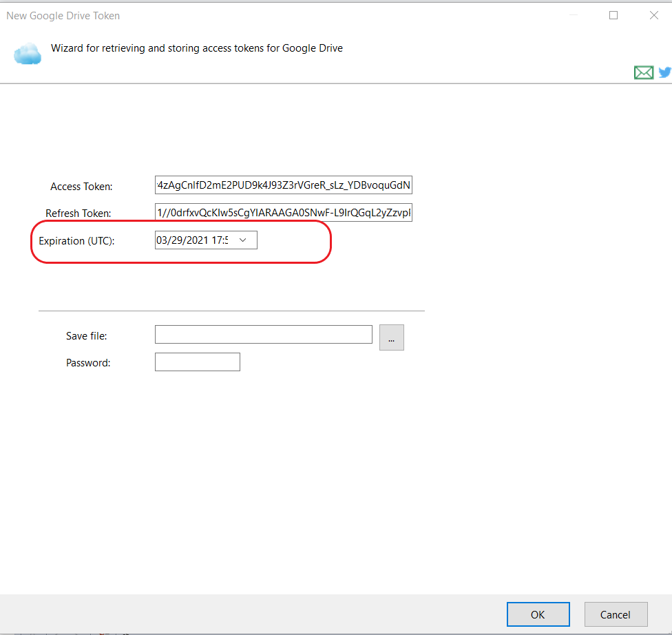Confirm the wizard with OK

(538, 614)
